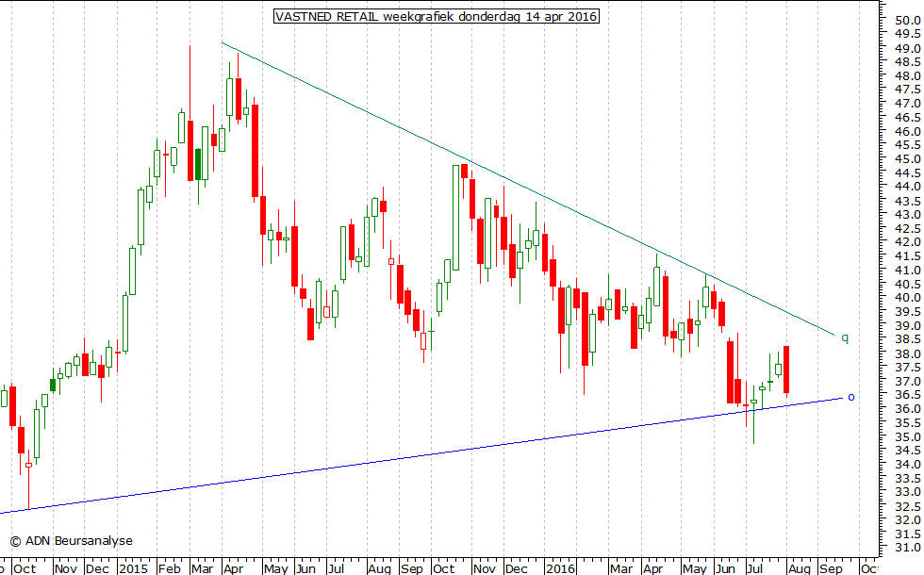Click the 39.0 price axis label
924x575 pixels.
tap(908, 326)
